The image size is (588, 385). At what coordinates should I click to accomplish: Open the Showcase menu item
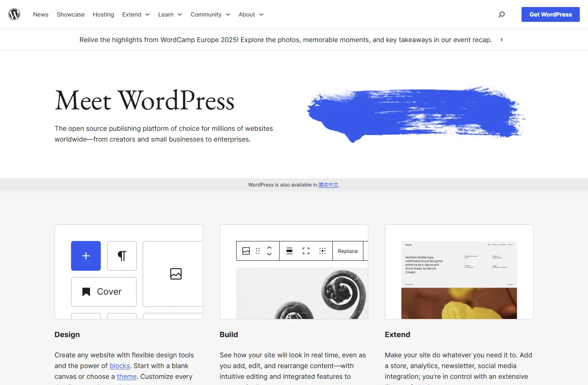tap(71, 14)
